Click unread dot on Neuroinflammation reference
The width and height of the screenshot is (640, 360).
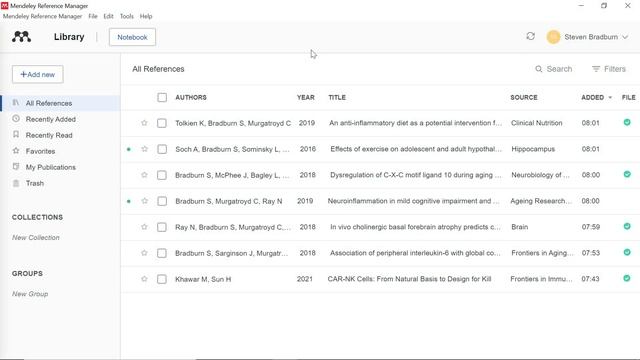[x=129, y=201]
